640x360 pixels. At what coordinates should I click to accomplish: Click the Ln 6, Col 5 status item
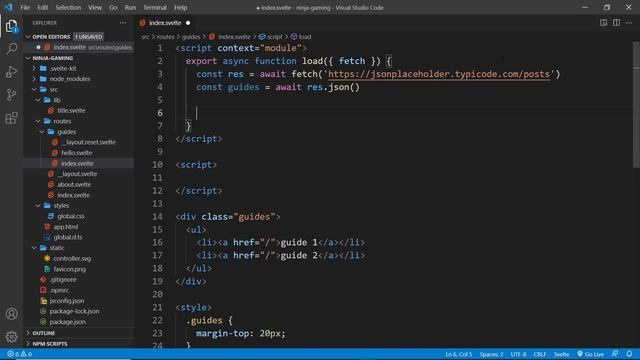[458, 354]
